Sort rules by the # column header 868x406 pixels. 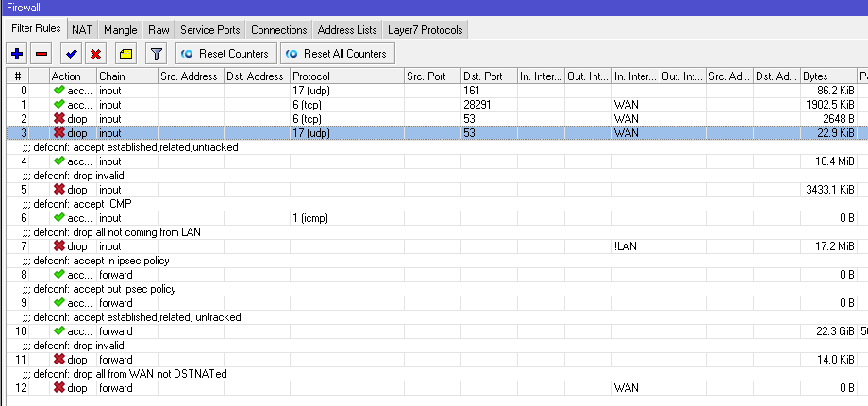tap(18, 76)
